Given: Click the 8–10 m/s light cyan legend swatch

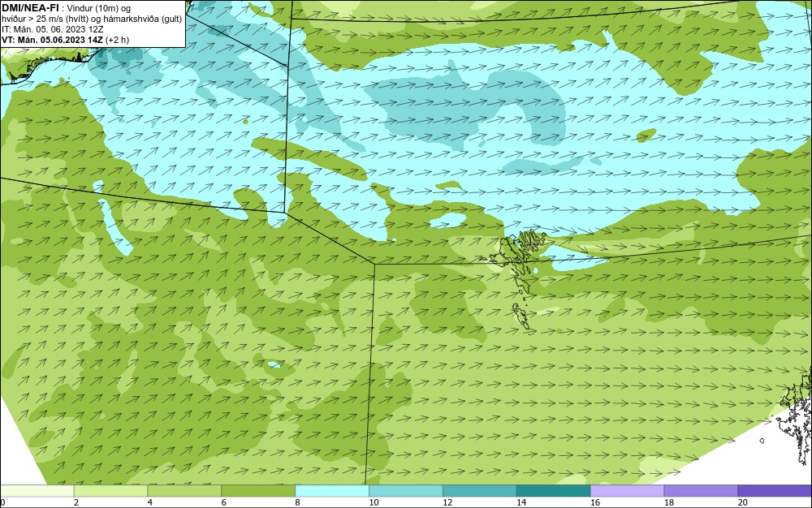Looking at the screenshot, I should tap(332, 491).
